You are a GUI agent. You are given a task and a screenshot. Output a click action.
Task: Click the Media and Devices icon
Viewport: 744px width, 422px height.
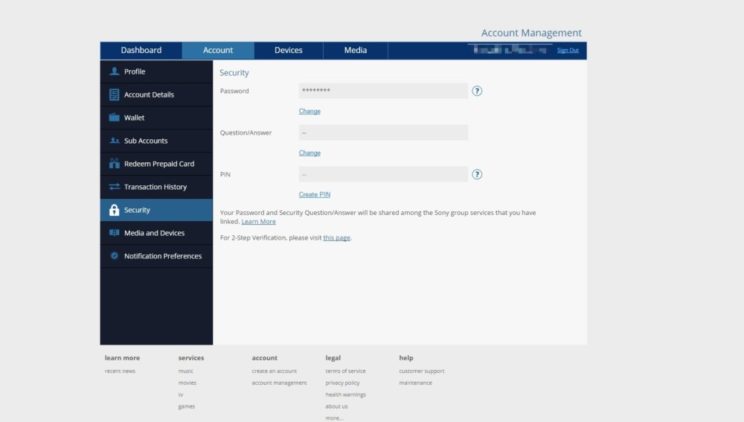coord(114,233)
